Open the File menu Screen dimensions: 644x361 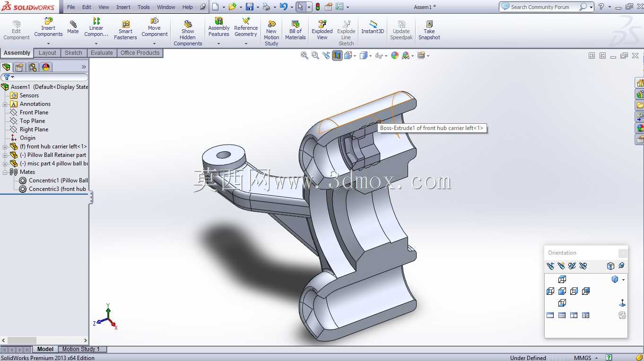(71, 7)
